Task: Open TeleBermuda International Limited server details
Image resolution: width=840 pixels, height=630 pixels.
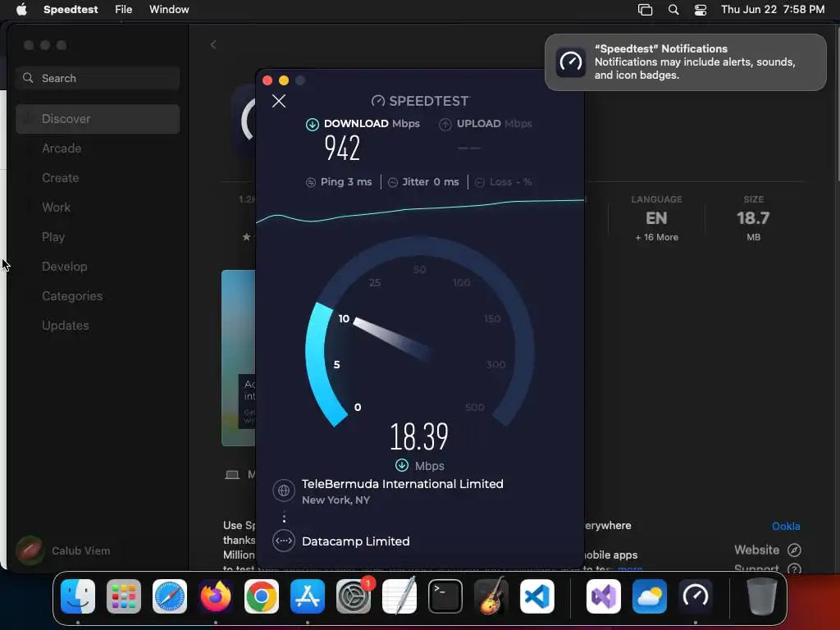Action: click(x=402, y=484)
